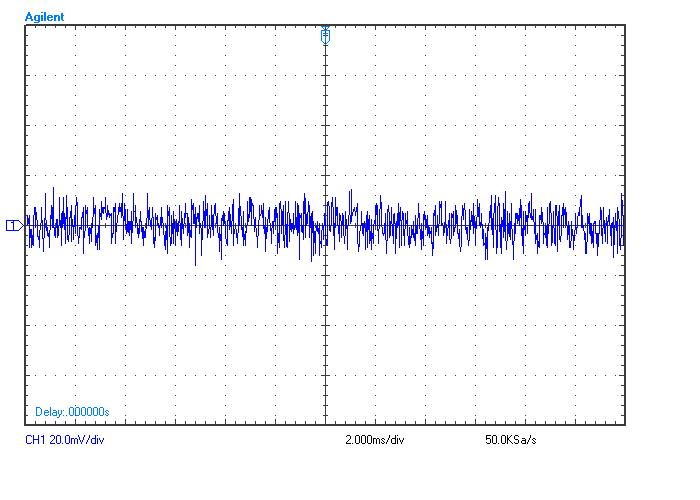Image resolution: width=700 pixels, height=500 pixels.
Task: Click the Agilent logo text
Action: point(44,17)
